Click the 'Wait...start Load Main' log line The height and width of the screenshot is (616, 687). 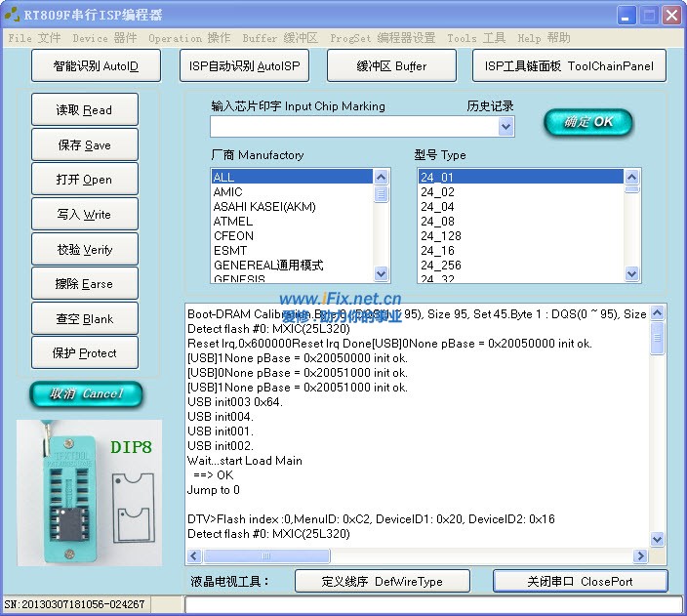245,461
